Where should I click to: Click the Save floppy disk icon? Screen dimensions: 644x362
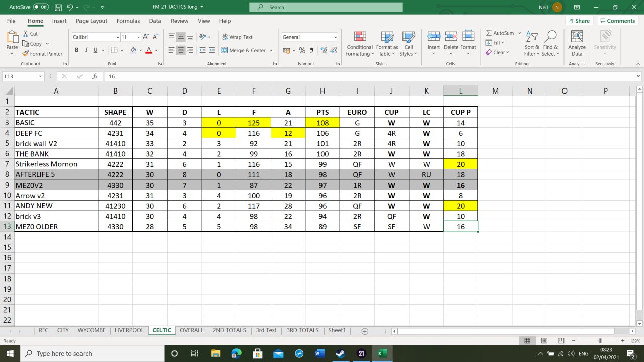click(58, 7)
